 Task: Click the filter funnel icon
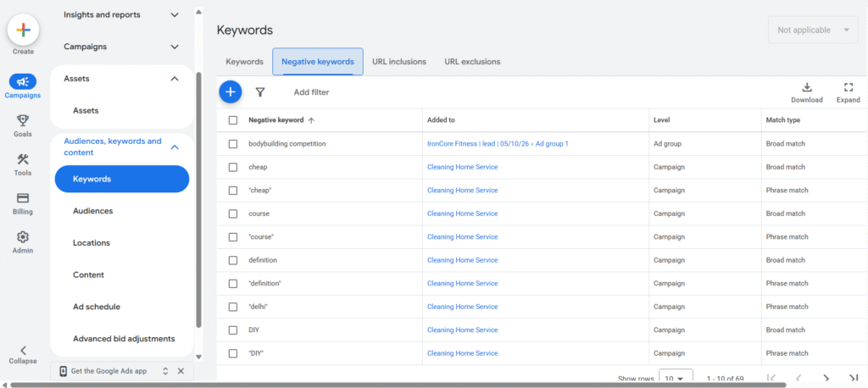[x=260, y=92]
